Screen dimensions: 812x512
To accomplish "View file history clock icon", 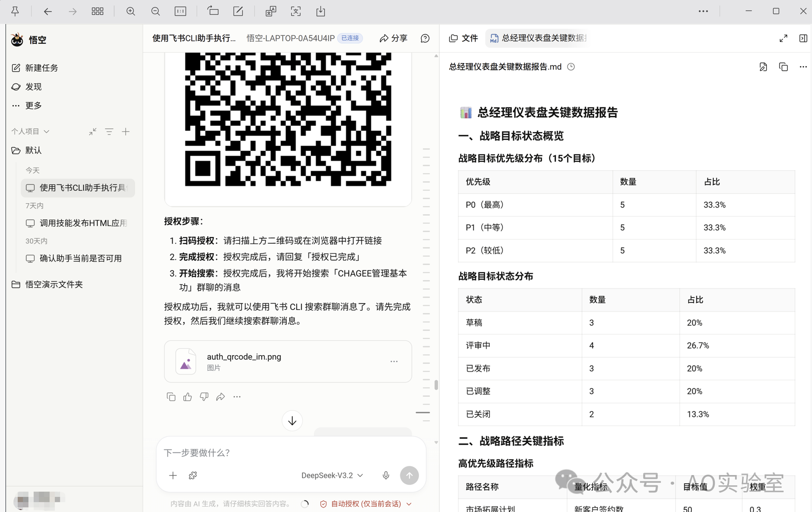I will 571,67.
